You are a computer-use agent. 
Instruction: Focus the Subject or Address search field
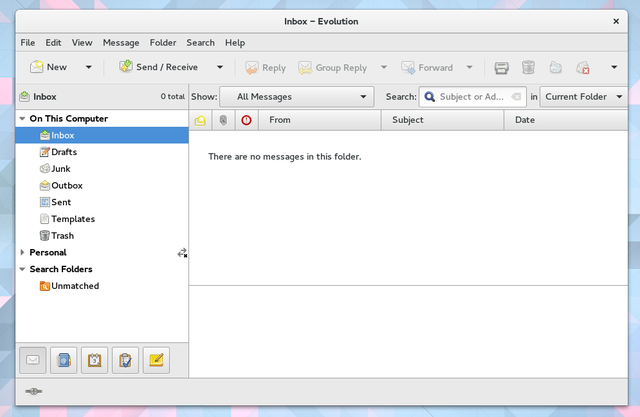pos(472,97)
